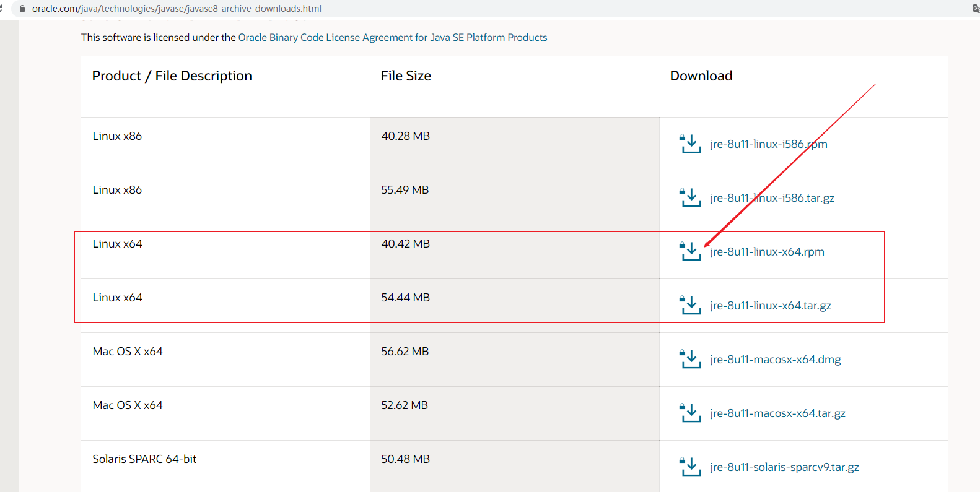This screenshot has width=980, height=492.
Task: Click Mac OS X x64 text in 52.62 MB row
Action: point(128,405)
